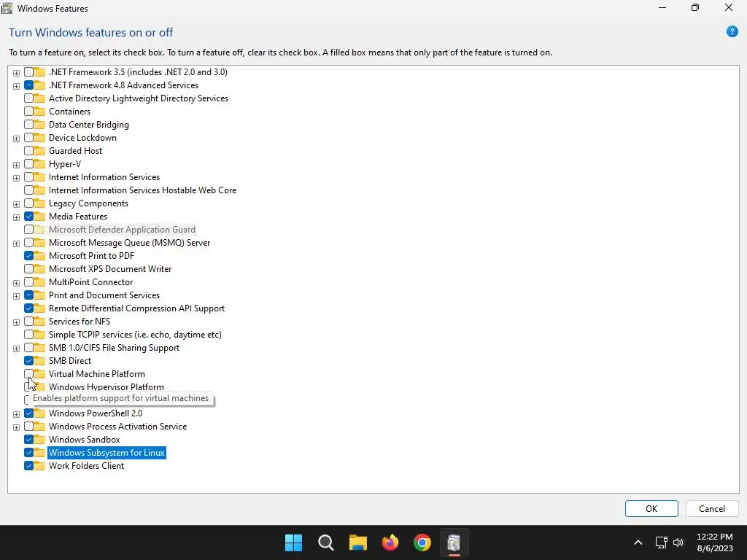Select the Windows Hypervisor Platform row
Image resolution: width=747 pixels, height=560 pixels.
(107, 387)
